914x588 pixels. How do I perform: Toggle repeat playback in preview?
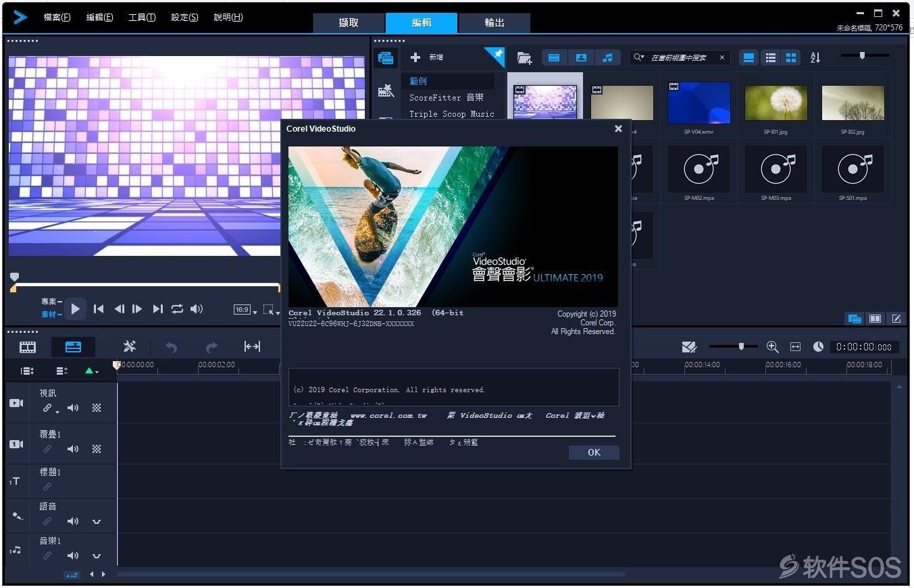(177, 309)
